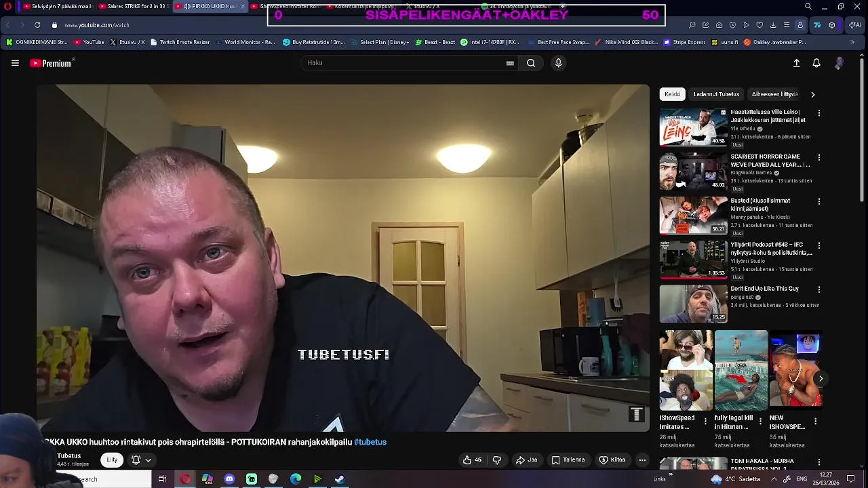Screen dimensions: 868x488
Task: Open the YouTube notifications bell
Action: tap(816, 63)
